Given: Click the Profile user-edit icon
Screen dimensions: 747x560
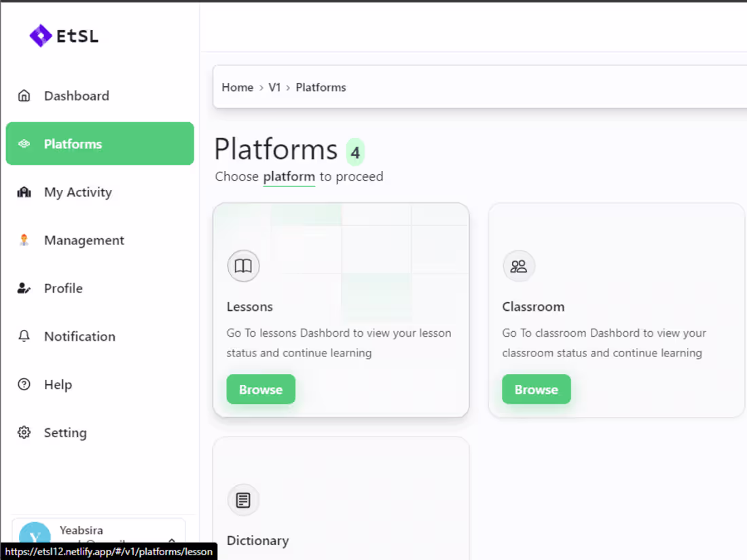Looking at the screenshot, I should pos(24,288).
